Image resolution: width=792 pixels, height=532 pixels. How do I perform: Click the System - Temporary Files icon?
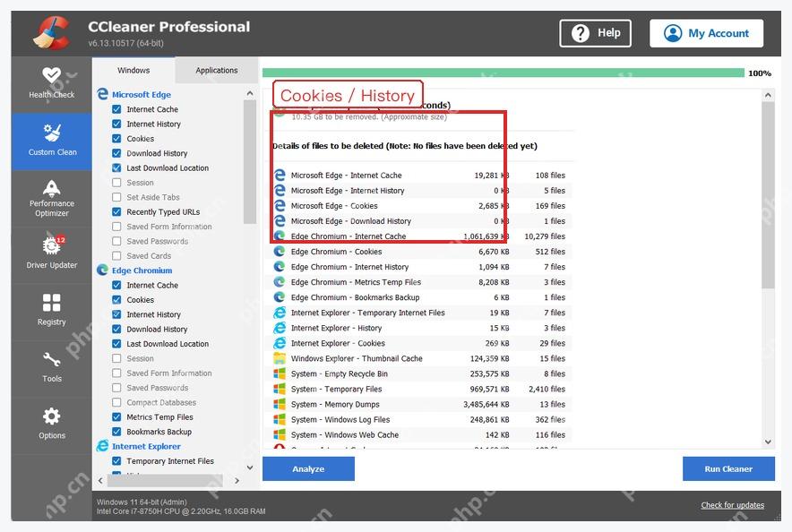[280, 389]
